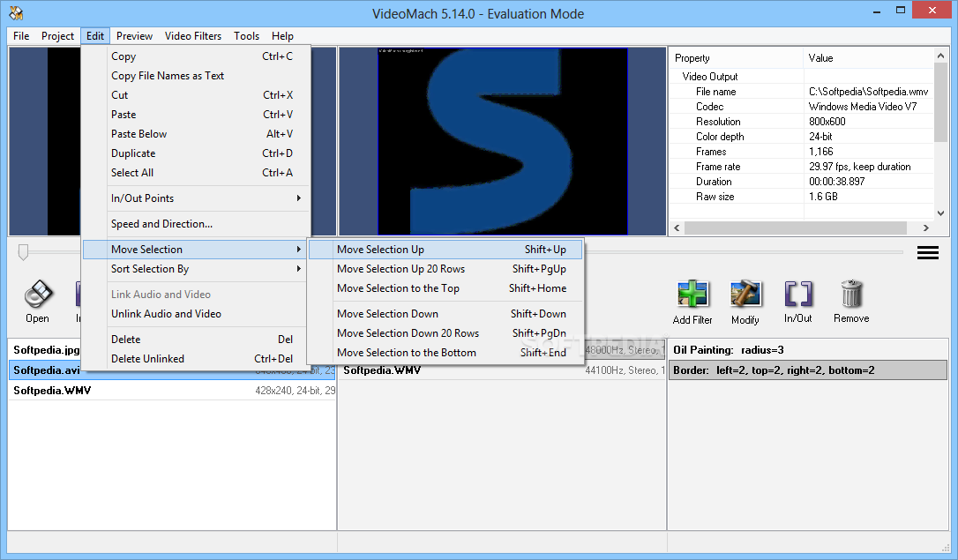Screen dimensions: 958x560
Task: Click the property panel scroll-left arrow
Action: tap(677, 228)
